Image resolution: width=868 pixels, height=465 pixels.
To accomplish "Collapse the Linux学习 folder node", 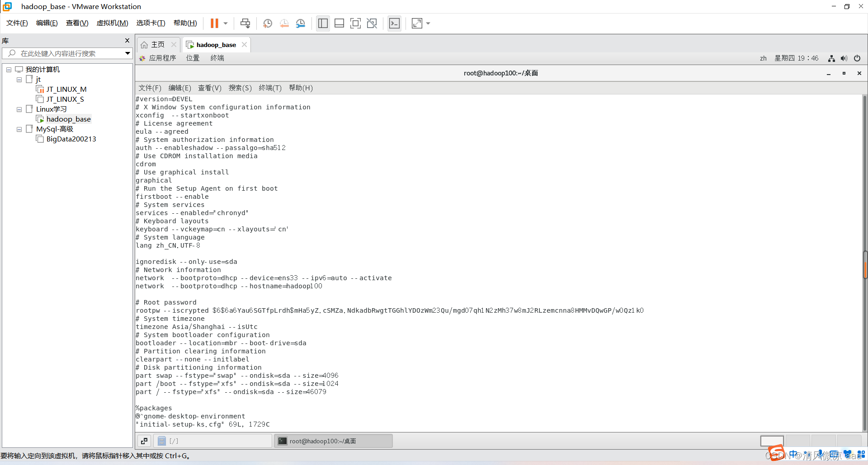I will pos(19,109).
